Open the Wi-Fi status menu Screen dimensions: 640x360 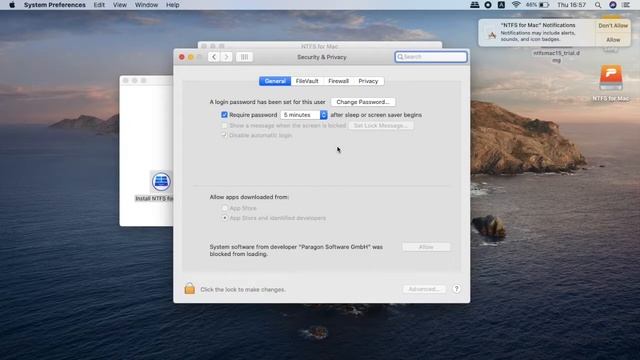coord(516,5)
